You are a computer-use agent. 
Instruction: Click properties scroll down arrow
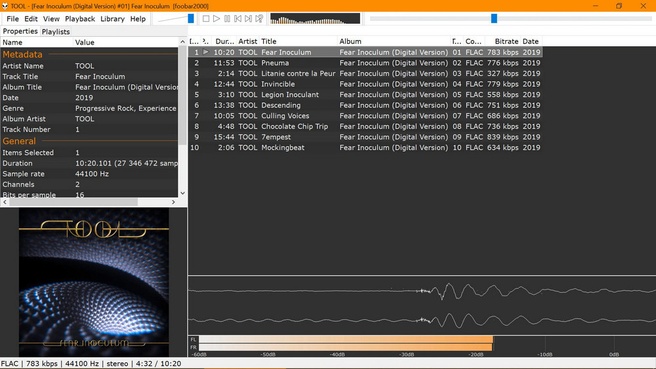182,193
